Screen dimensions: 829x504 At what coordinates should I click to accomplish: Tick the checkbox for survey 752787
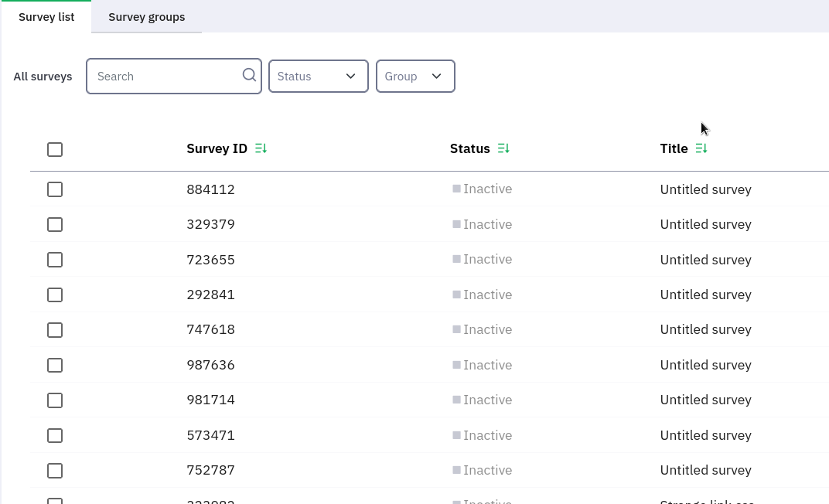(x=55, y=471)
